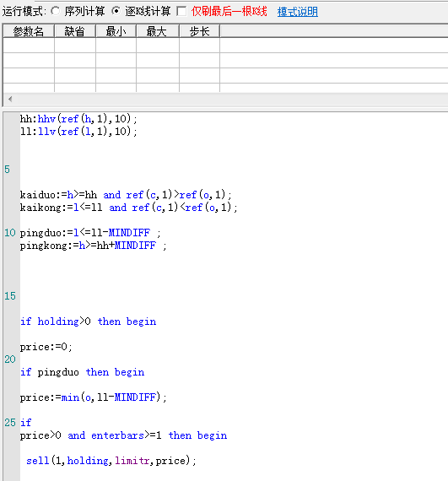Viewport: 448px width, 481px height.
Task: Click the sell(1,holding,limitr,price) statement
Action: pyautogui.click(x=111, y=461)
